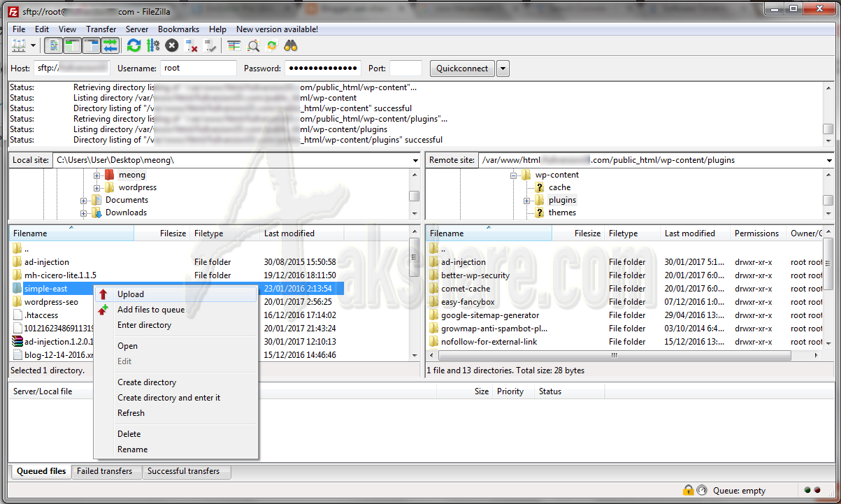841x504 pixels.
Task: Reconnect to the last server icon
Action: point(210,46)
